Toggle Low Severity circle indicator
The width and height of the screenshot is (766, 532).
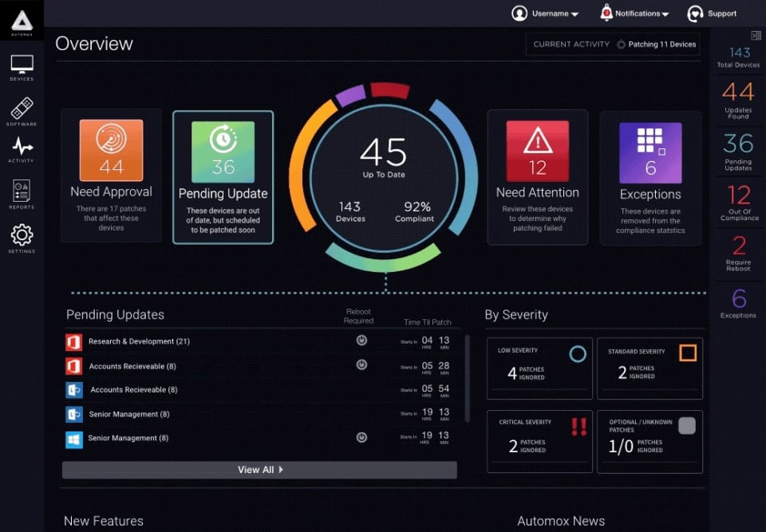coord(577,353)
